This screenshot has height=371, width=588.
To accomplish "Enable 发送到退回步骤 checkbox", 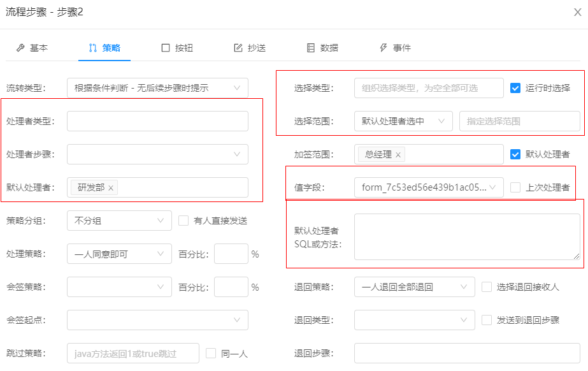I will click(487, 320).
